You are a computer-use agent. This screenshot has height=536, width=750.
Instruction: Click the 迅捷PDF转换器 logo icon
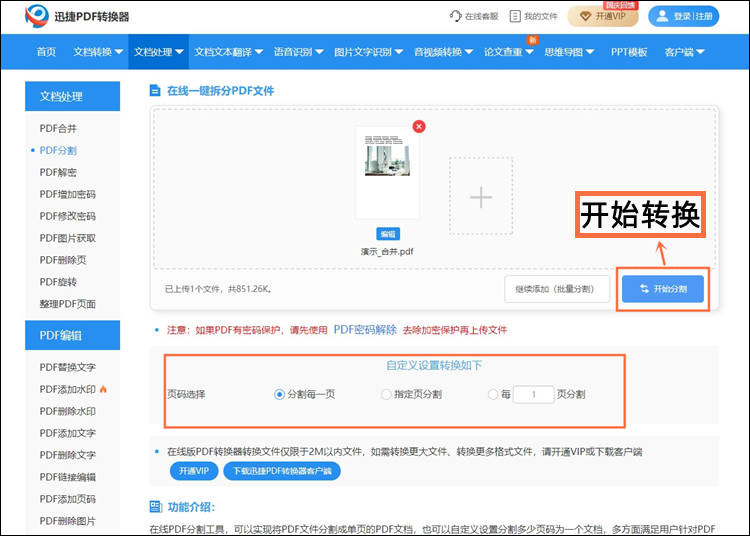36,16
